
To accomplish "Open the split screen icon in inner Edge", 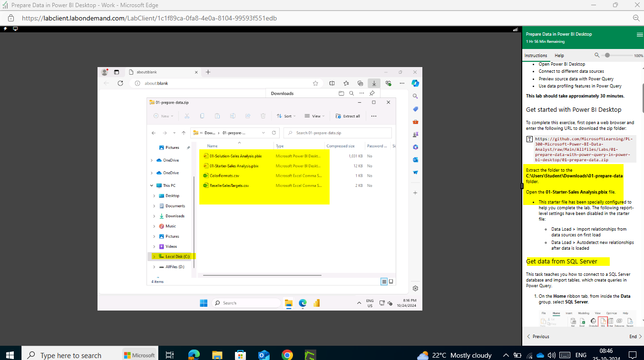I will click(x=332, y=83).
